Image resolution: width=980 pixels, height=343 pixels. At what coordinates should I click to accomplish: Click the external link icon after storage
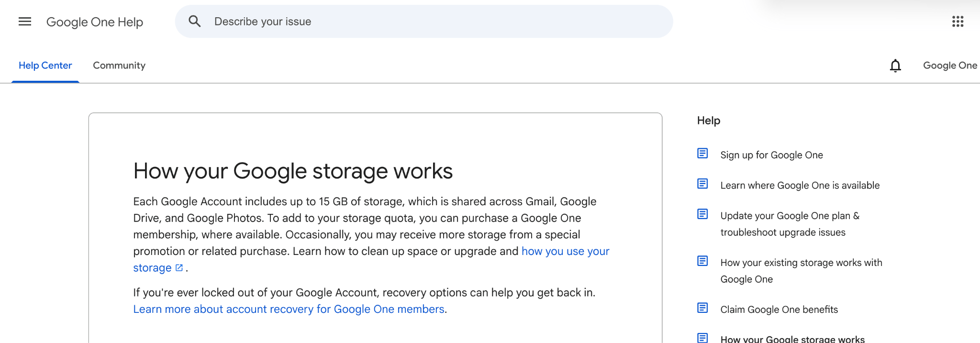pos(179,268)
